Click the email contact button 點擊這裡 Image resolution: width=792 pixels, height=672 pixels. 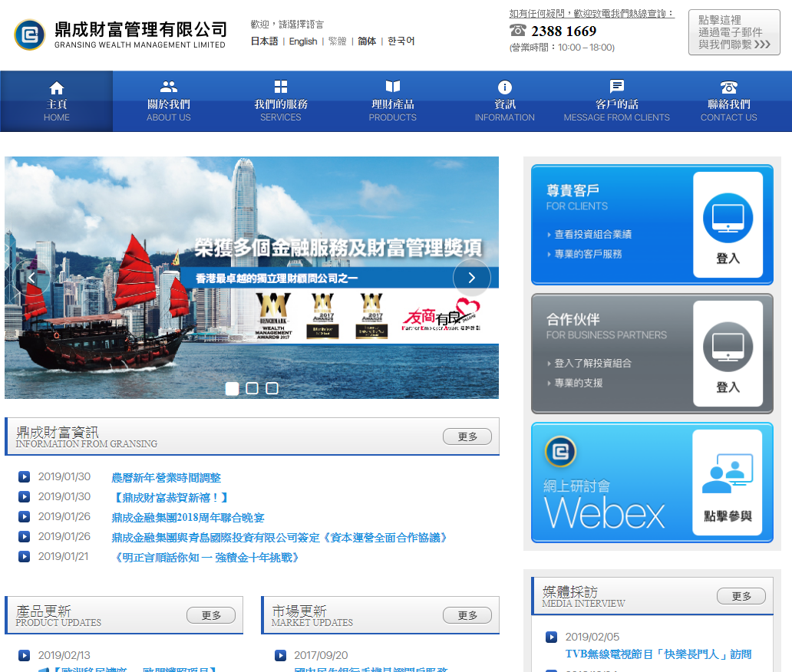click(734, 32)
